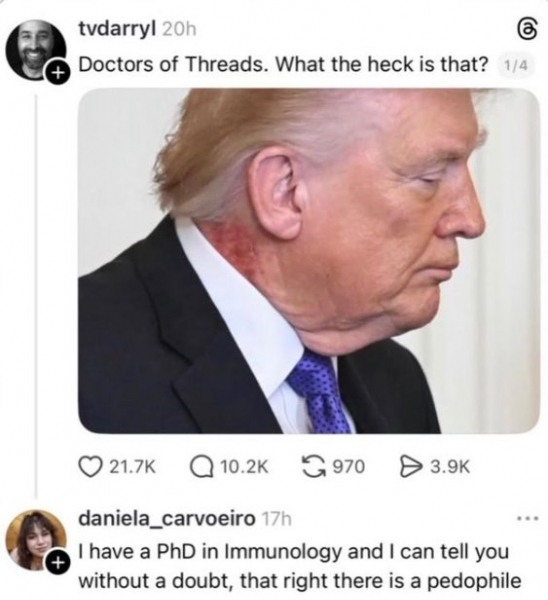This screenshot has width=548, height=600.
Task: Open the three-dot menu on daniela_carvoeiro's reply
Action: click(528, 519)
